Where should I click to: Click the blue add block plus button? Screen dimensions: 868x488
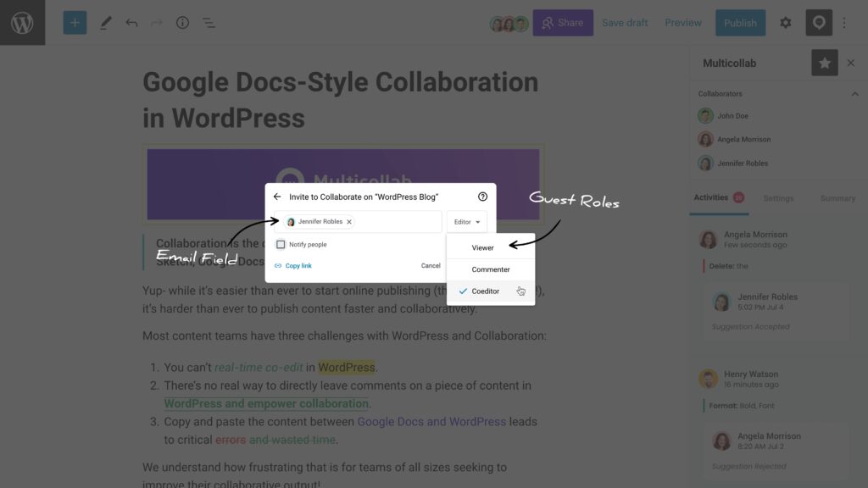coord(75,23)
